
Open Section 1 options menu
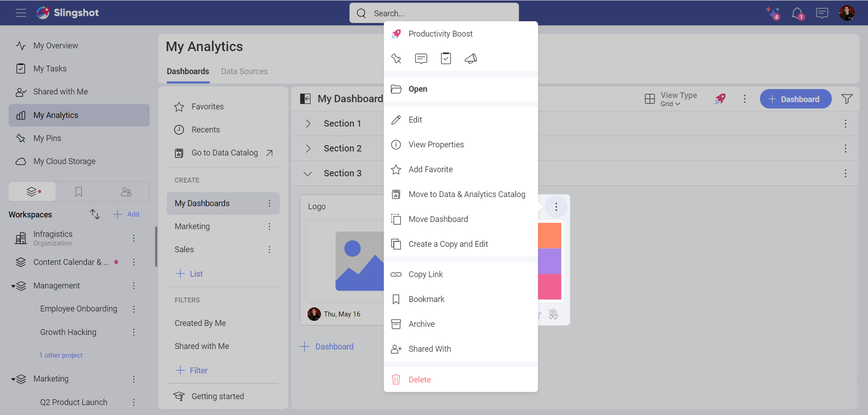tap(845, 124)
